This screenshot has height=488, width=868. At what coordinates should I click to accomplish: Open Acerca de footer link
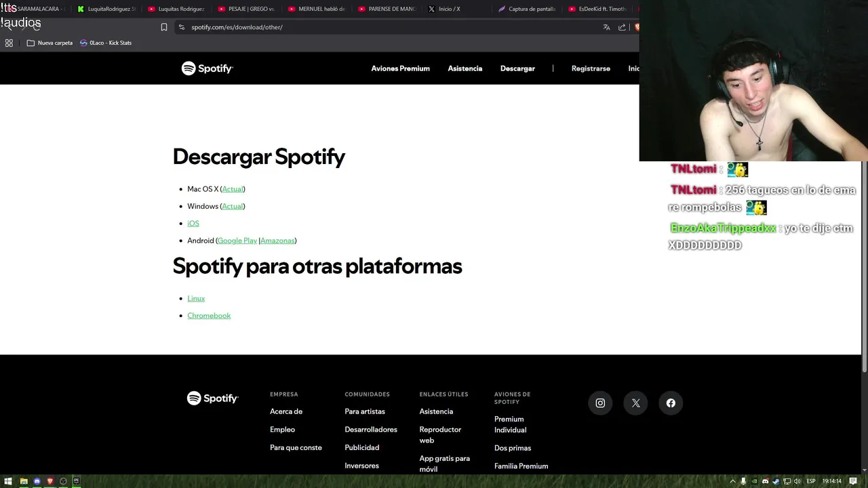[286, 411]
